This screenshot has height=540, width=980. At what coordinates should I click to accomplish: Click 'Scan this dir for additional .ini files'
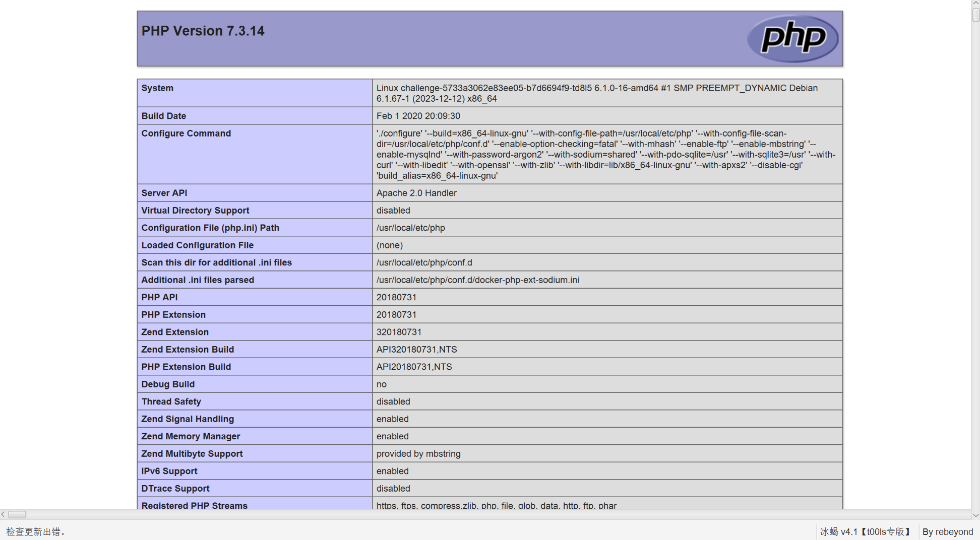[x=216, y=262]
